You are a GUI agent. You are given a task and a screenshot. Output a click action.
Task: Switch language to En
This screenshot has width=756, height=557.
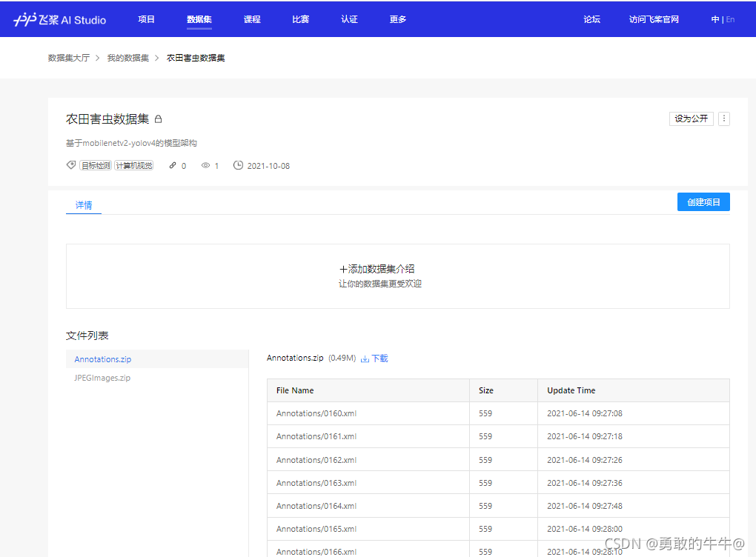(730, 19)
